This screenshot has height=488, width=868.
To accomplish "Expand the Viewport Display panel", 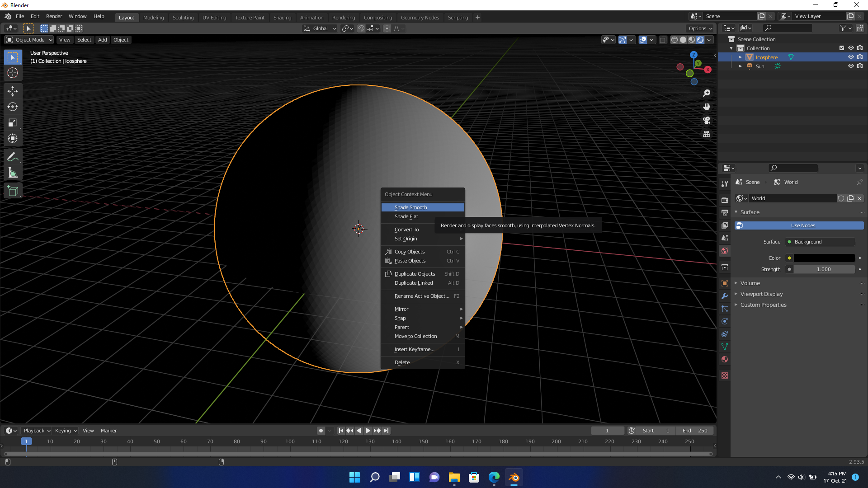I will point(761,294).
